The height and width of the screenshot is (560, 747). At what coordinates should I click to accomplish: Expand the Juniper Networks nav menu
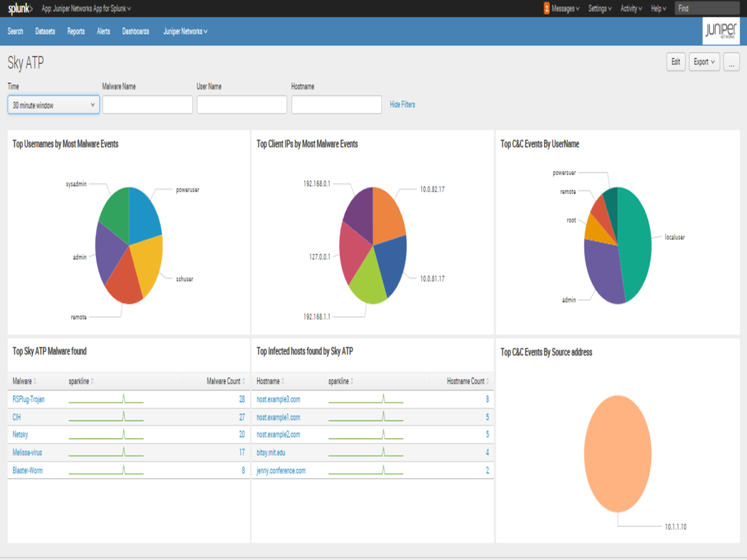pos(185,31)
